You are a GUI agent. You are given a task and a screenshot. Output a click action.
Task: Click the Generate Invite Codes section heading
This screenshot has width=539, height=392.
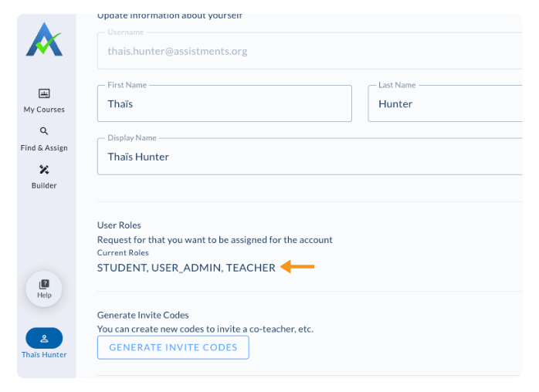(143, 315)
